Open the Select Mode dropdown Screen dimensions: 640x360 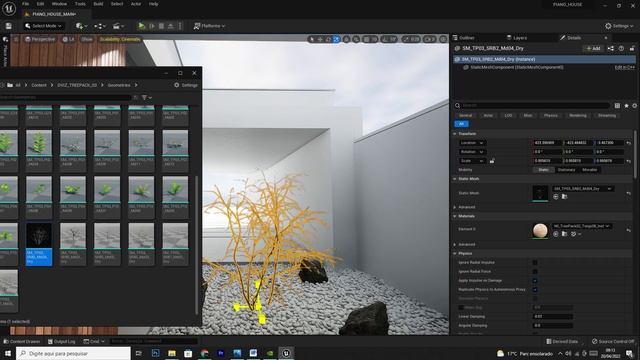[x=43, y=26]
